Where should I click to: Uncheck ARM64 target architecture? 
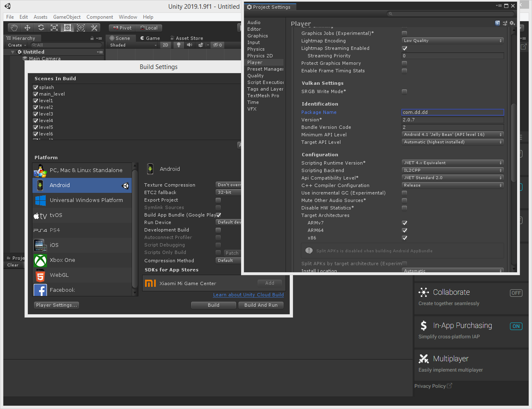click(x=404, y=230)
